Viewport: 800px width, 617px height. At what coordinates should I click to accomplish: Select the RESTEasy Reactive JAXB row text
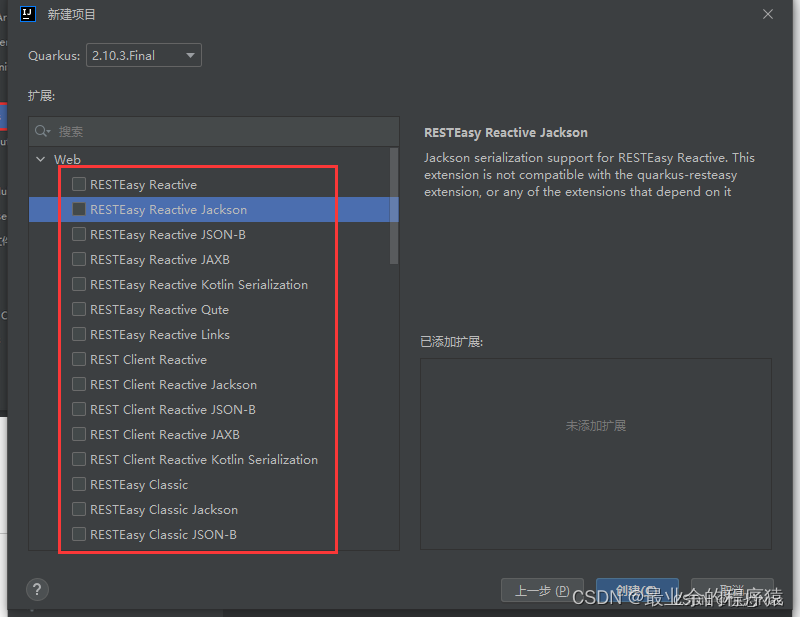pyautogui.click(x=160, y=260)
